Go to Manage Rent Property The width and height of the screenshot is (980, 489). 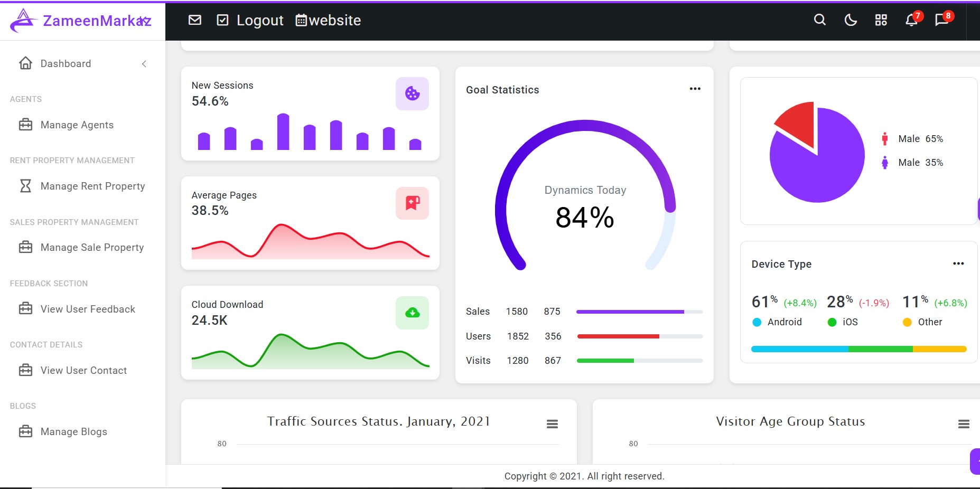click(x=92, y=186)
